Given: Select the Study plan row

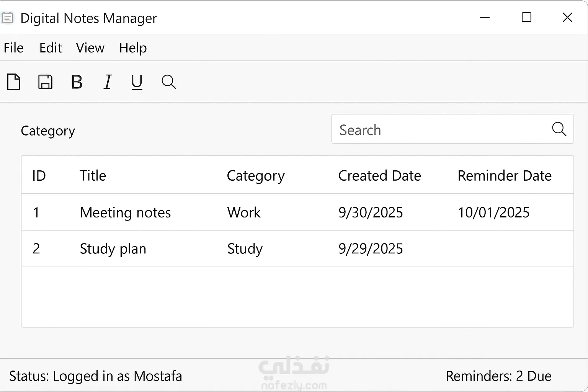Looking at the screenshot, I should (113, 249).
